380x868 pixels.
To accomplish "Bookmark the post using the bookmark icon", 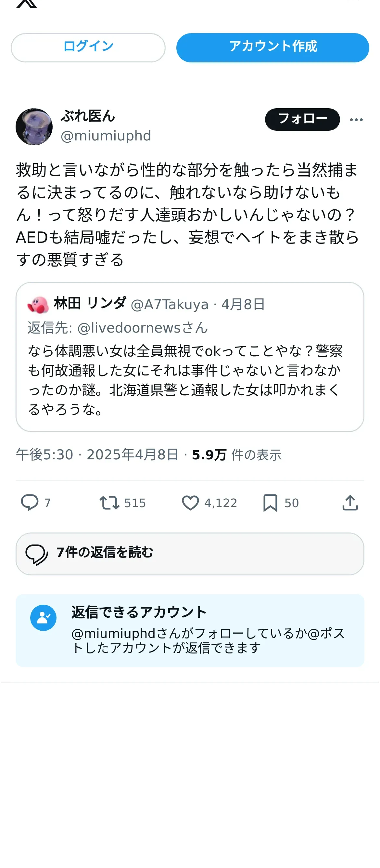I will coord(270,503).
